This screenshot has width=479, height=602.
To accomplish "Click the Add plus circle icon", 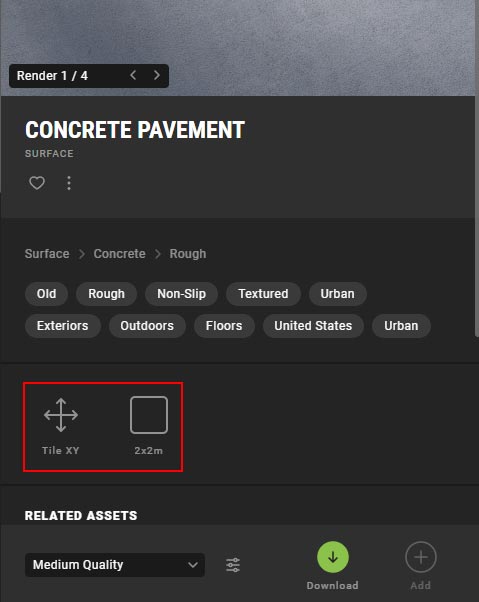I will tap(421, 557).
